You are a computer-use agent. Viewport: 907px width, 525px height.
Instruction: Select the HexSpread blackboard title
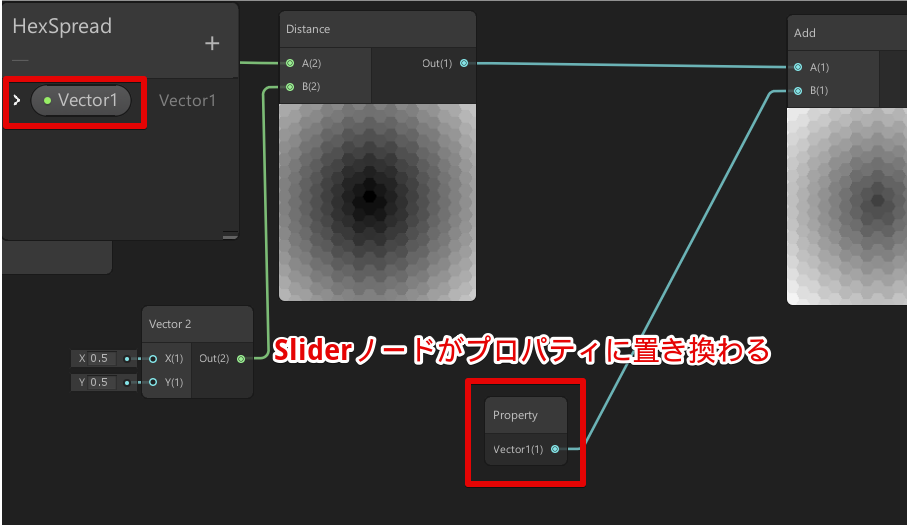[x=62, y=26]
